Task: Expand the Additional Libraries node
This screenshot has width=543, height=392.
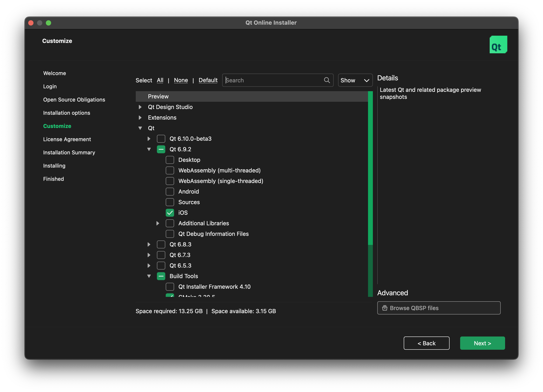Action: 158,223
